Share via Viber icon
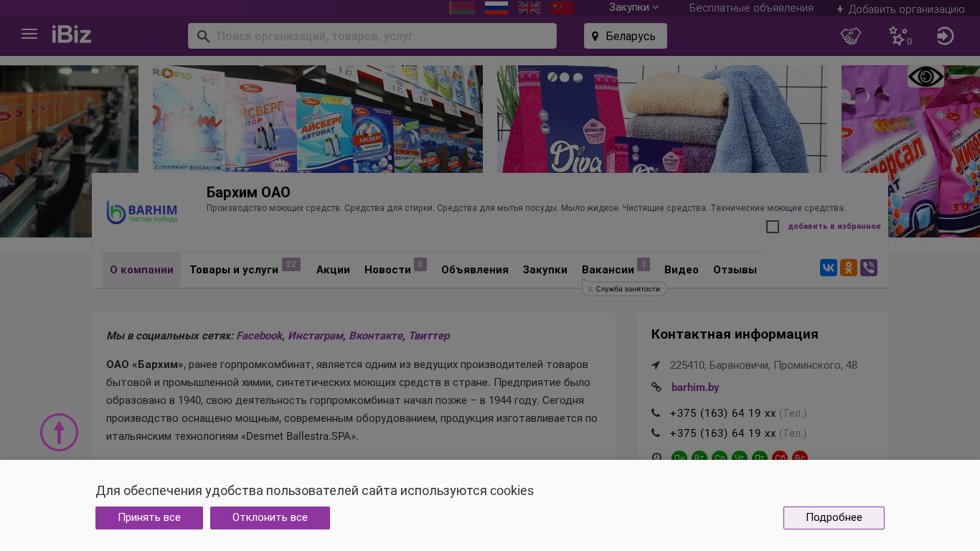980x551 pixels. pos(869,268)
